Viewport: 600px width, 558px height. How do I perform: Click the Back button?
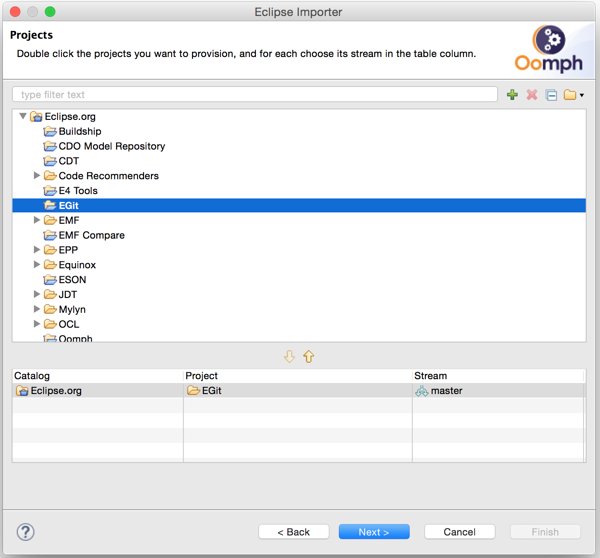coord(293,532)
